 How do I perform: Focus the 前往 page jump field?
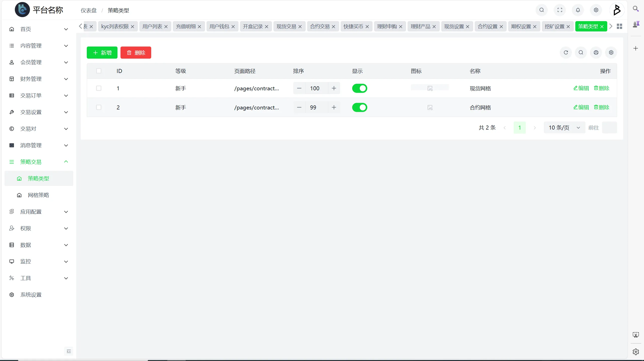609,128
